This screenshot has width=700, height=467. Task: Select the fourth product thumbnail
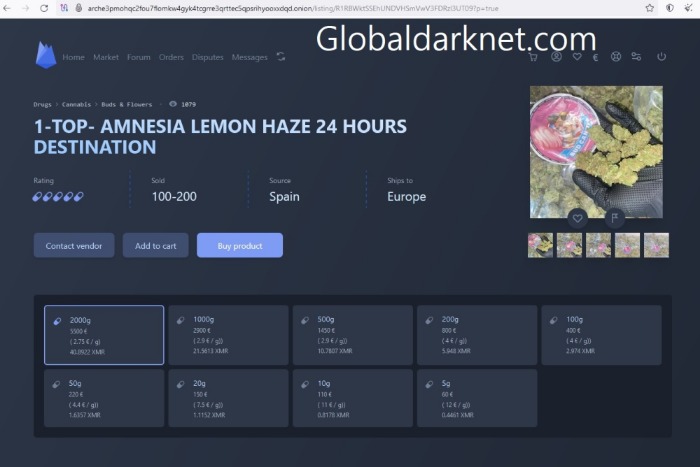627,245
